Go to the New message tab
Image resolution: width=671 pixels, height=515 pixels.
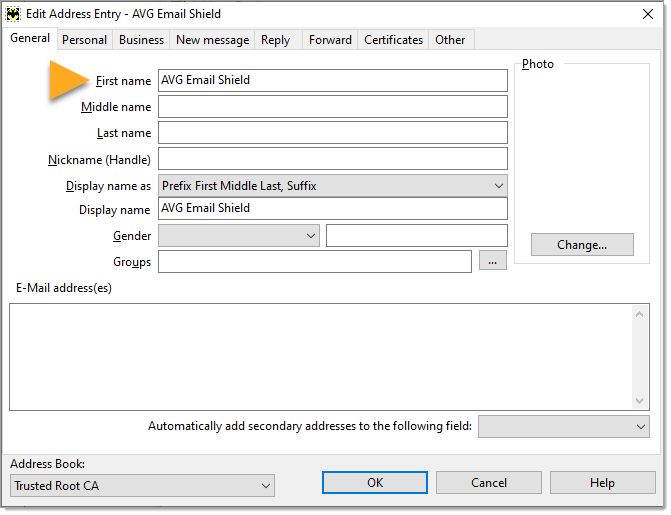coord(212,40)
